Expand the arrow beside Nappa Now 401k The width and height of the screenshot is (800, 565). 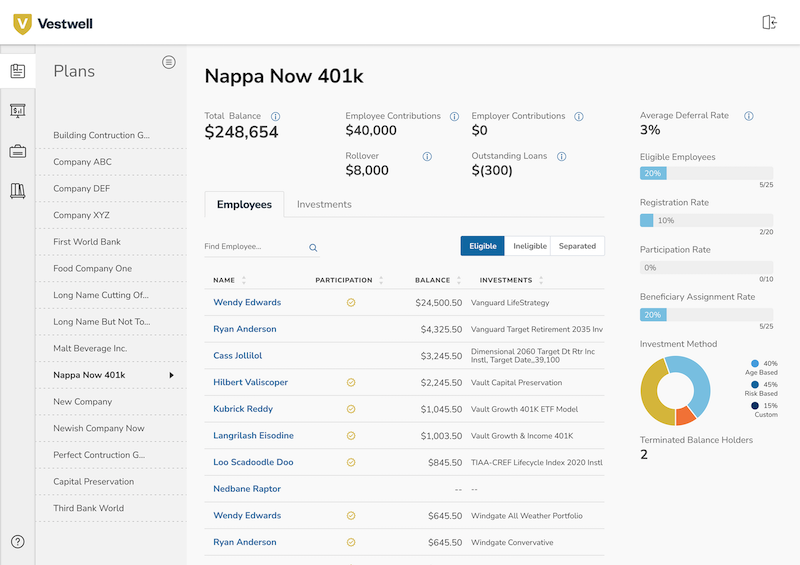click(x=171, y=375)
